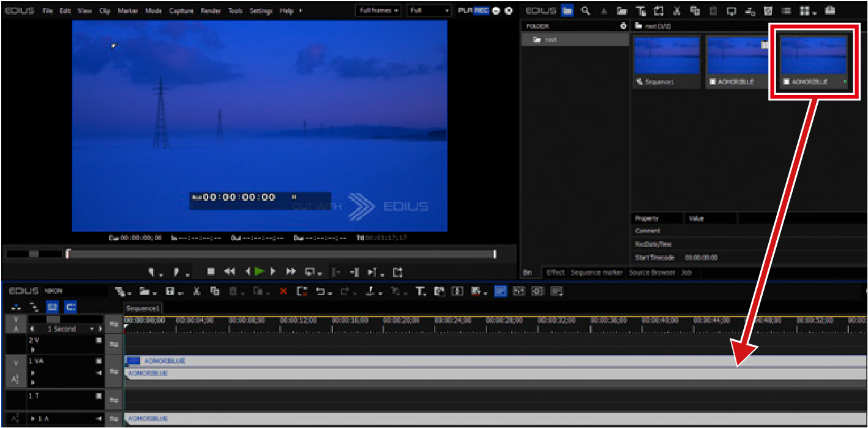The width and height of the screenshot is (868, 428).
Task: Click the scissors Cut icon in timeline toolbar
Action: (196, 292)
